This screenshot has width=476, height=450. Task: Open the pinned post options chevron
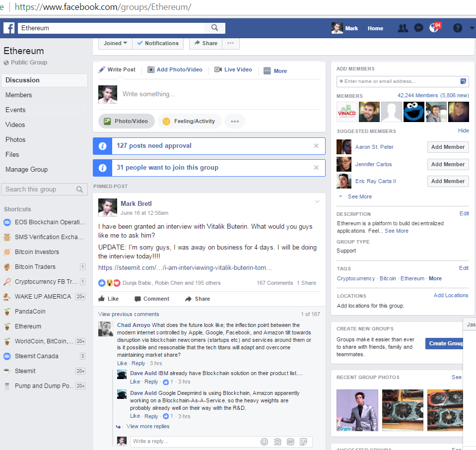coord(317,202)
